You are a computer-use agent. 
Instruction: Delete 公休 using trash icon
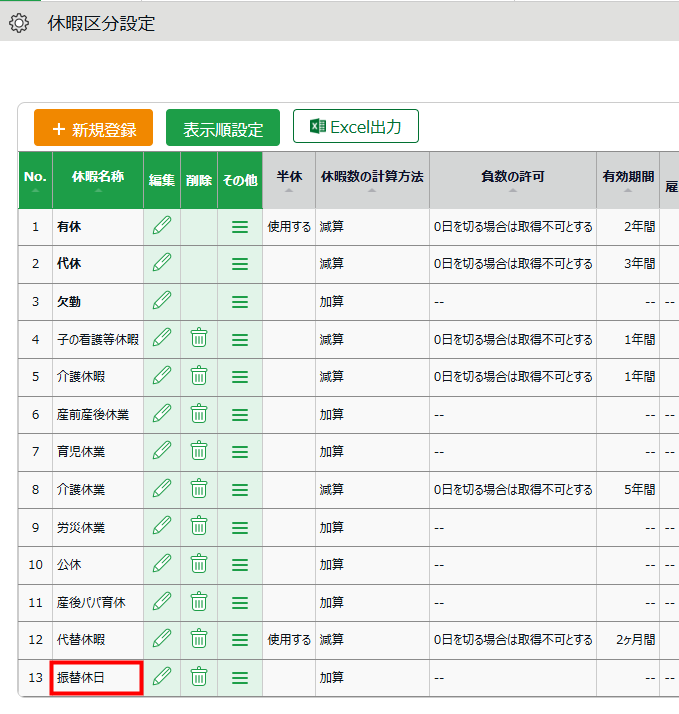(x=199, y=564)
